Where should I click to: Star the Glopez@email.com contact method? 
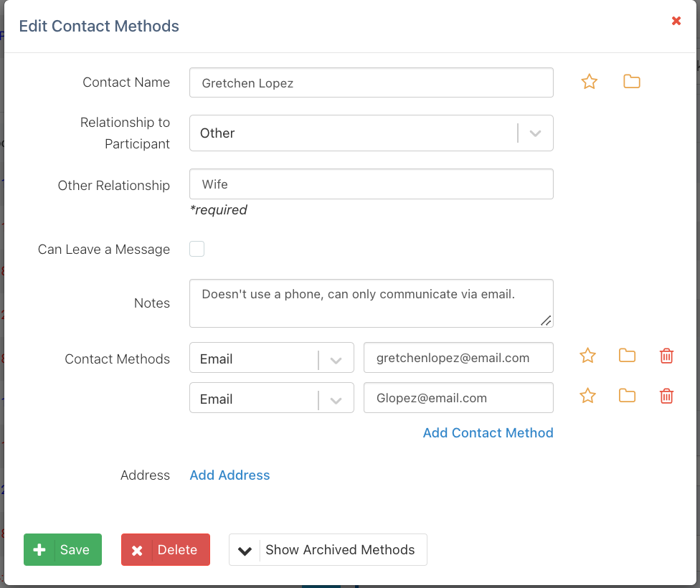[x=587, y=396]
